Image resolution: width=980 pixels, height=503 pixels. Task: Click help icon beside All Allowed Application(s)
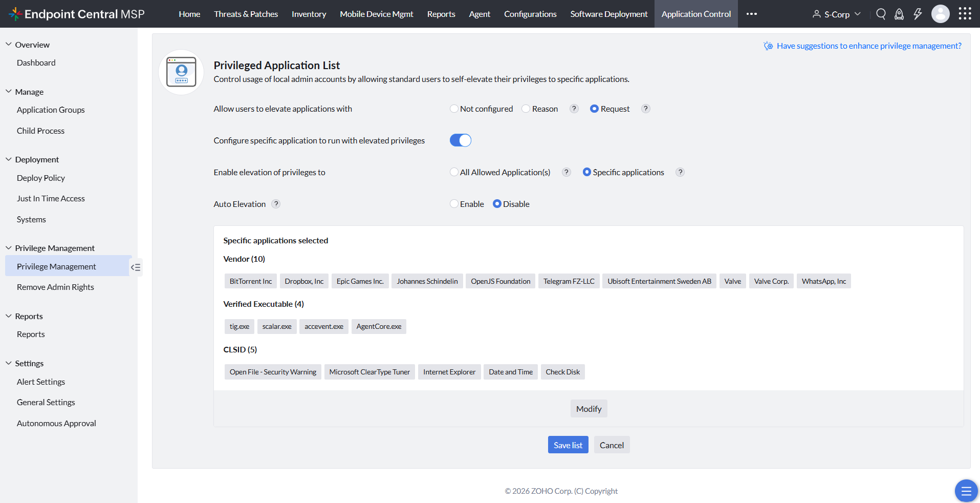567,172
